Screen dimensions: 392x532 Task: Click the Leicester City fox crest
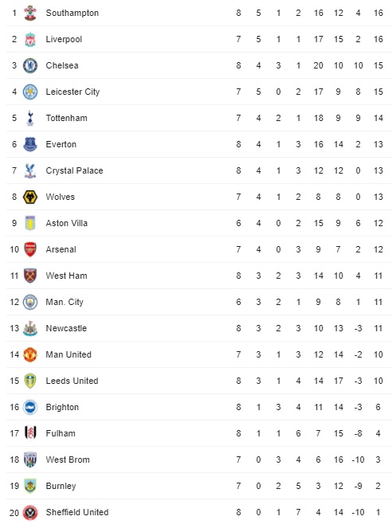(29, 92)
